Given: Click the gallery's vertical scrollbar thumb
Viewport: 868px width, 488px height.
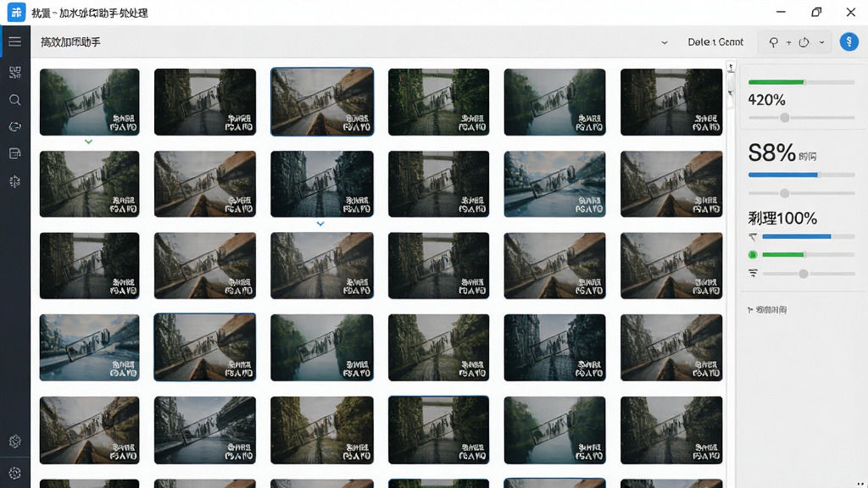Looking at the screenshot, I should (x=731, y=88).
